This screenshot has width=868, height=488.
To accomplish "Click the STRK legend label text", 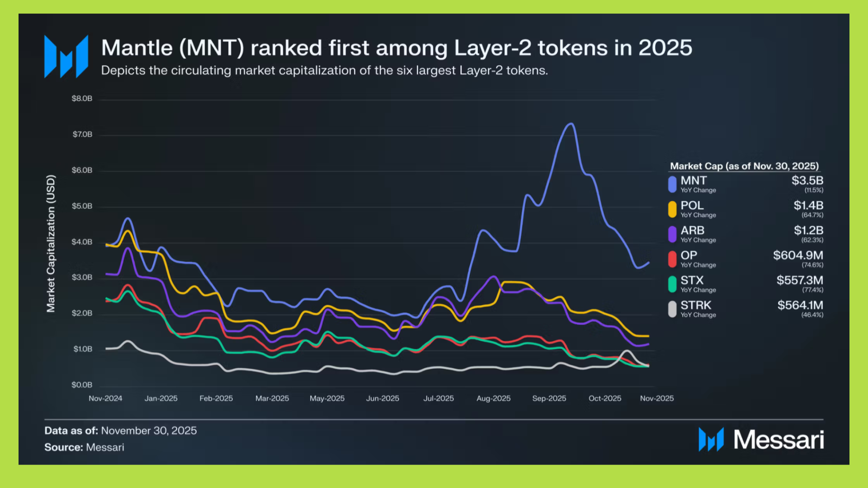I will pos(696,305).
